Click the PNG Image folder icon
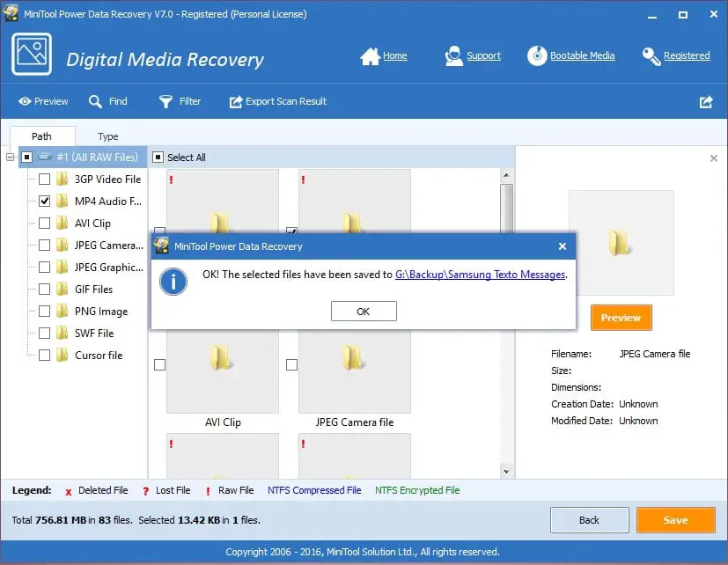 point(62,311)
